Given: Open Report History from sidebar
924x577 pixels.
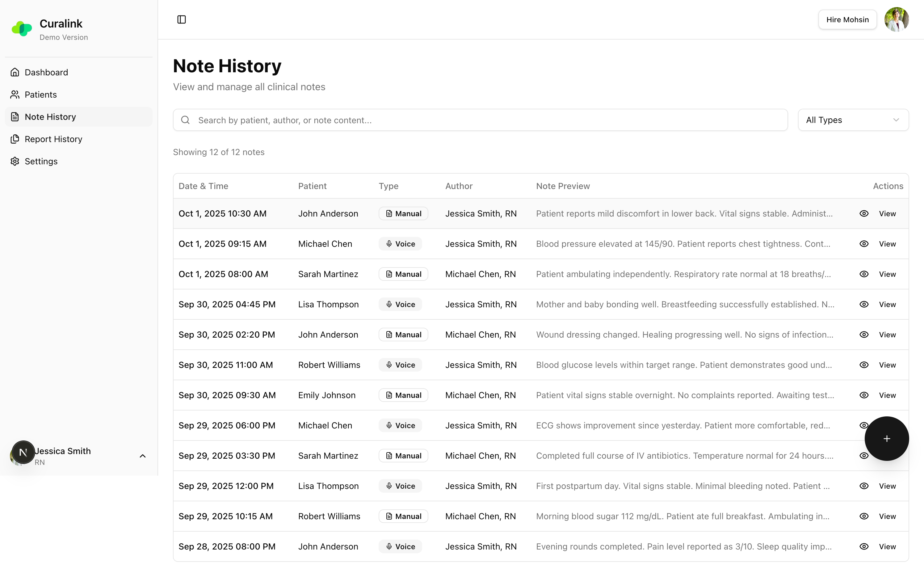Looking at the screenshot, I should coord(53,139).
